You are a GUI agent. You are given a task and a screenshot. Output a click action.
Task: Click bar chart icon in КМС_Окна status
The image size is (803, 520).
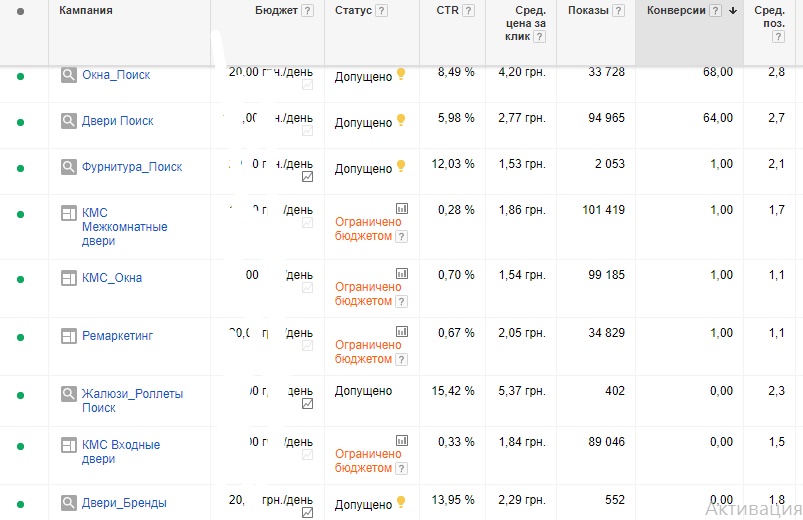402,274
